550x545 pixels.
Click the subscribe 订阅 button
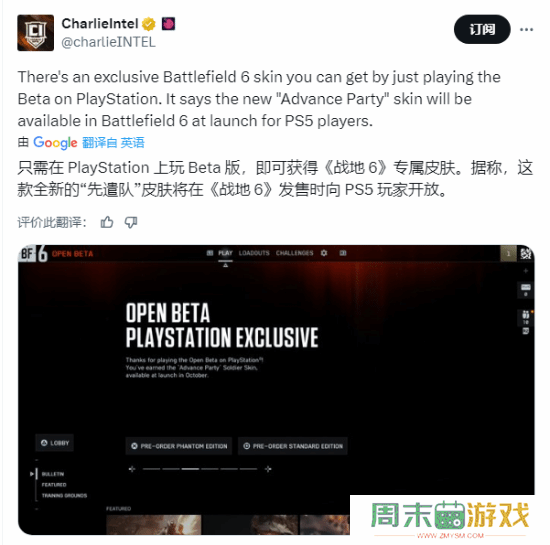[x=482, y=29]
